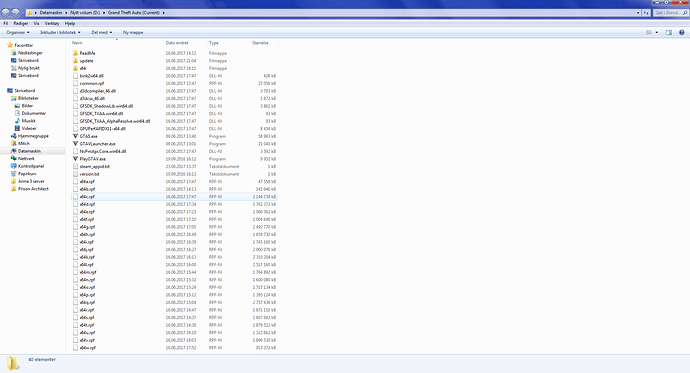Screen dimensions: 690x373
Task: Click the Favoritter star icon
Action: tap(10, 45)
